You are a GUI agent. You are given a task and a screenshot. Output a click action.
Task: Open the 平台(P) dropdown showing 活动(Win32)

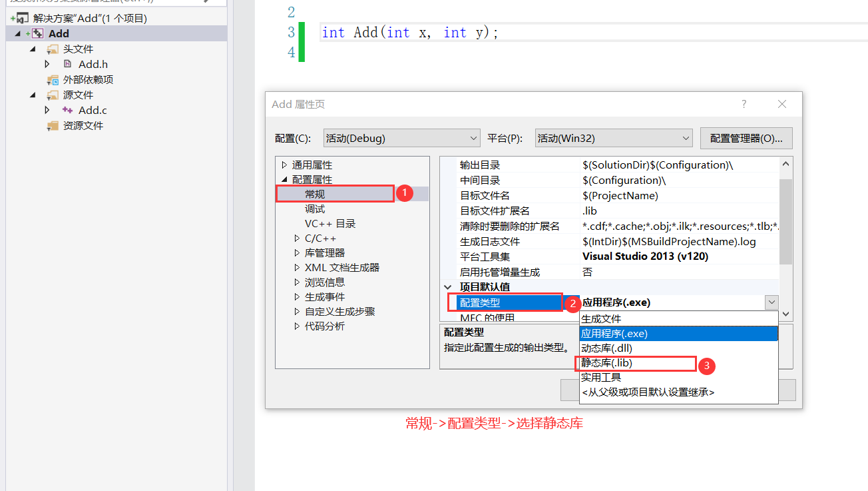[614, 139]
